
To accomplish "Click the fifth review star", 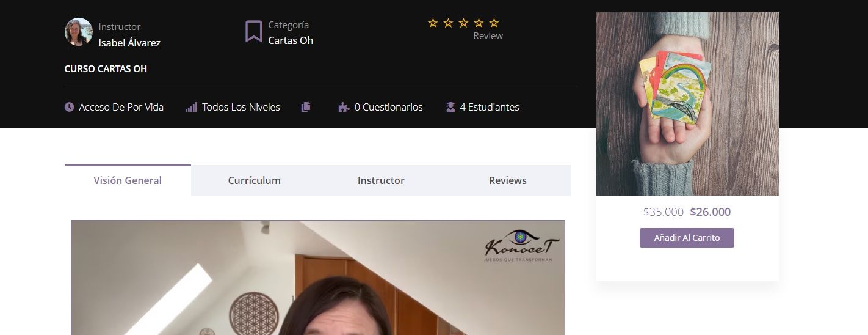I will pos(494,23).
